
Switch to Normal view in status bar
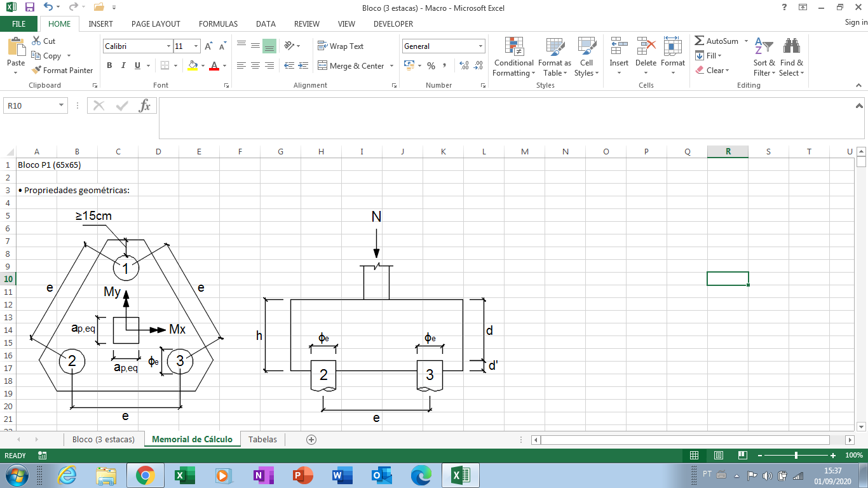point(694,456)
